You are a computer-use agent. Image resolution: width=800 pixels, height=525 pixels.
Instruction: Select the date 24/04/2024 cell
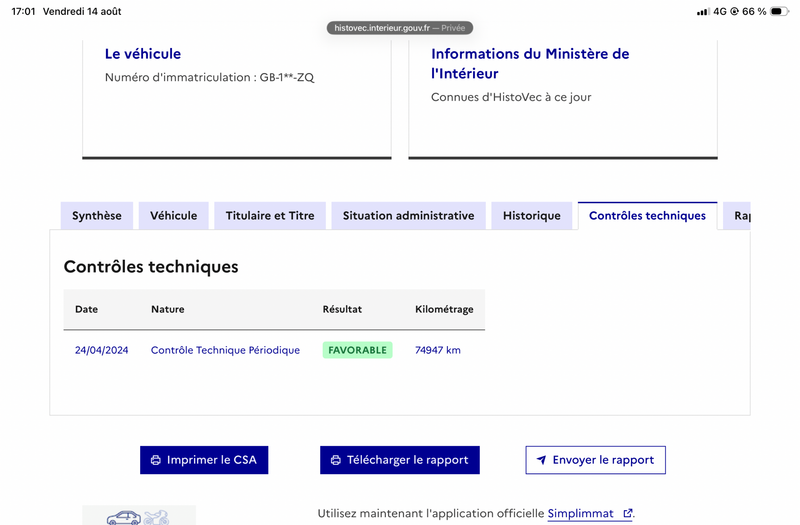click(102, 350)
